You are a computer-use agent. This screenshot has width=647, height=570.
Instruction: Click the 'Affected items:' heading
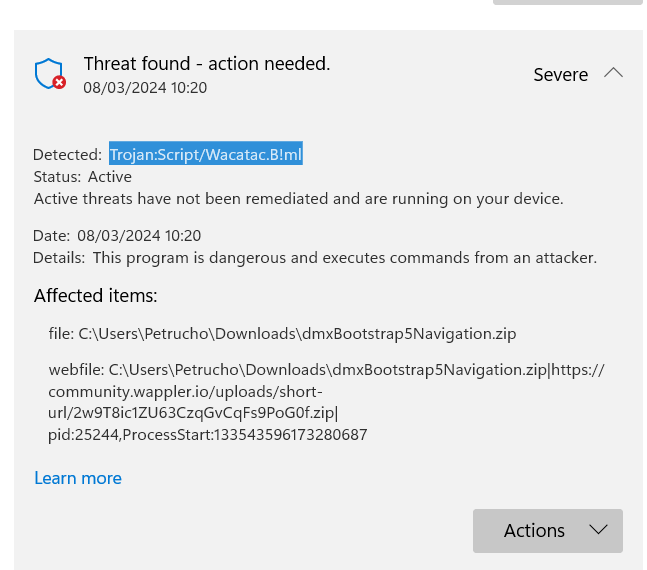(95, 296)
